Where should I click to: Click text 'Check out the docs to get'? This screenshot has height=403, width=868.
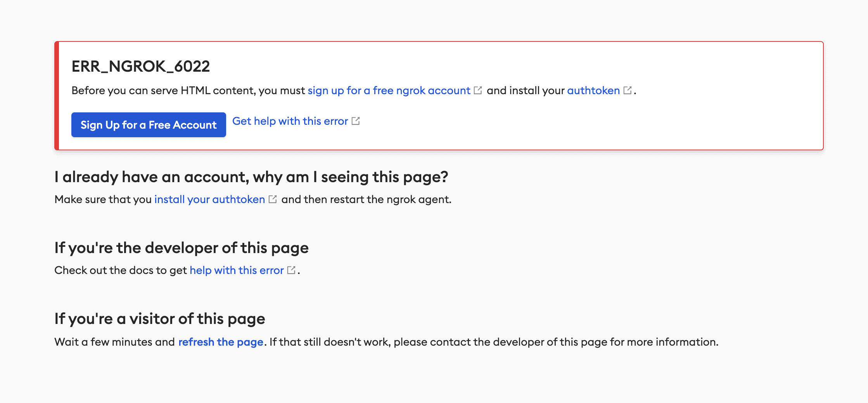coord(121,270)
